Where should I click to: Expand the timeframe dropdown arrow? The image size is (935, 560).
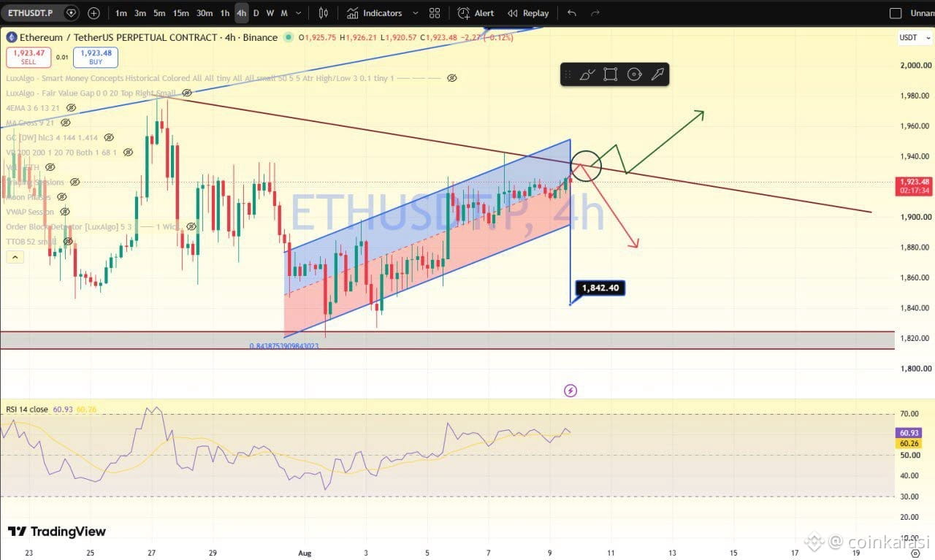(298, 13)
